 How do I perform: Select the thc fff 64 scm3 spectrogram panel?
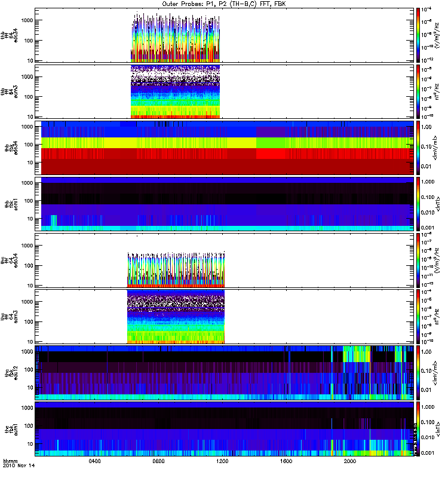point(224,317)
